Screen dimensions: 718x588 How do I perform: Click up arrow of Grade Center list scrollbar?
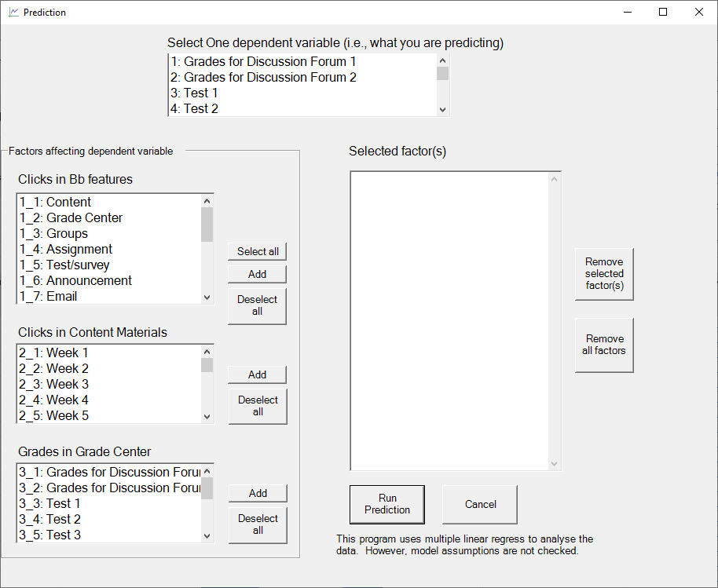pyautogui.click(x=207, y=471)
